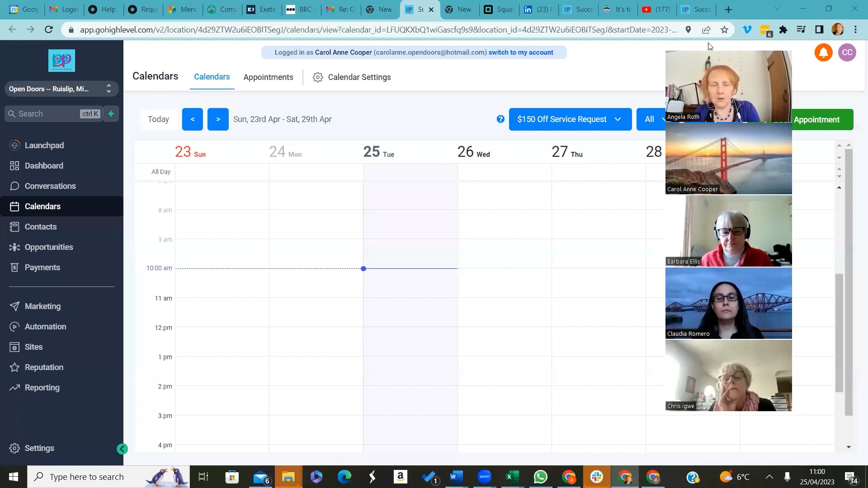Open the All filter dropdown

[651, 119]
